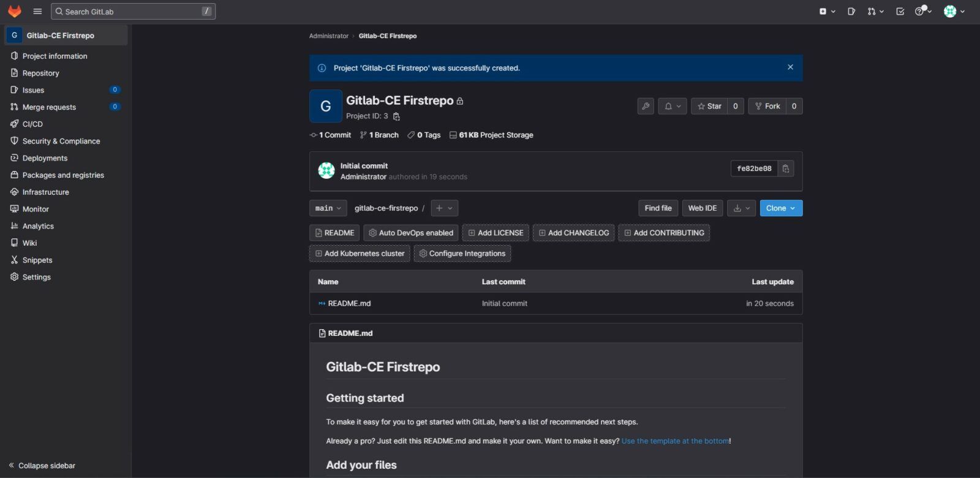
Task: Click README.md panel header link
Action: [350, 333]
